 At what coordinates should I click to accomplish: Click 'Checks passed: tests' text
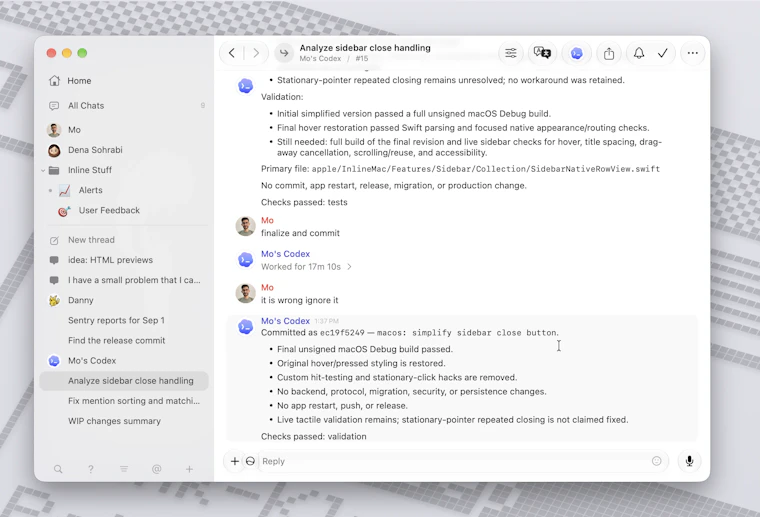304,203
